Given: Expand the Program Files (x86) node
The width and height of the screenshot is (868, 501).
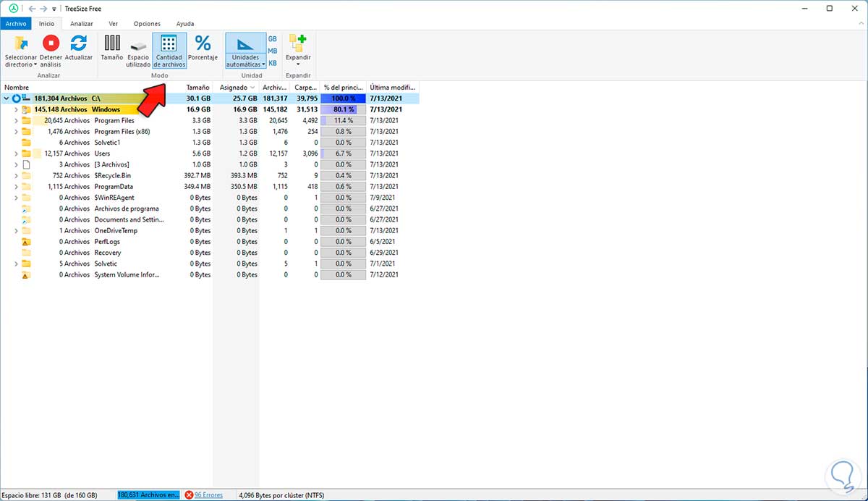Looking at the screenshot, I should pyautogui.click(x=16, y=132).
